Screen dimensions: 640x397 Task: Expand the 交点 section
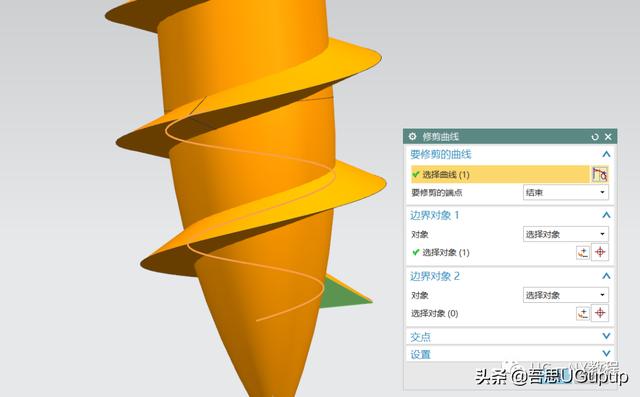click(x=606, y=336)
